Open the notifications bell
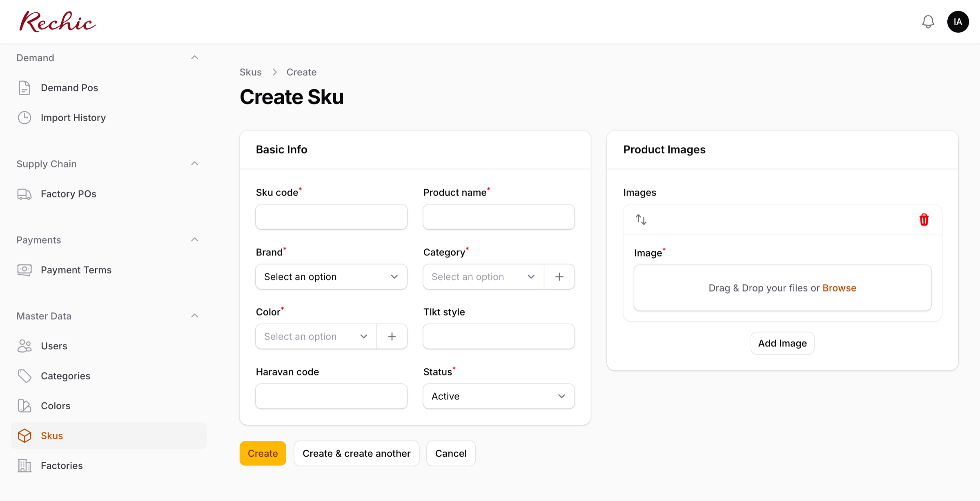 [928, 22]
